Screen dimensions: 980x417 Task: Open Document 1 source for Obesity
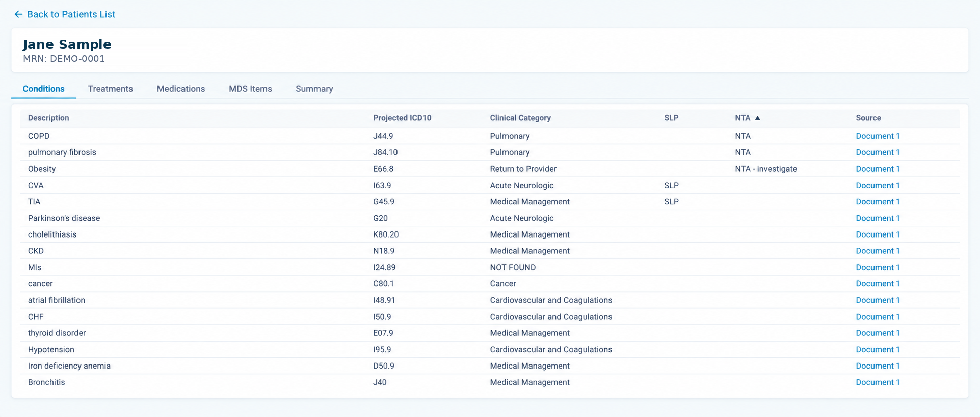click(x=878, y=169)
